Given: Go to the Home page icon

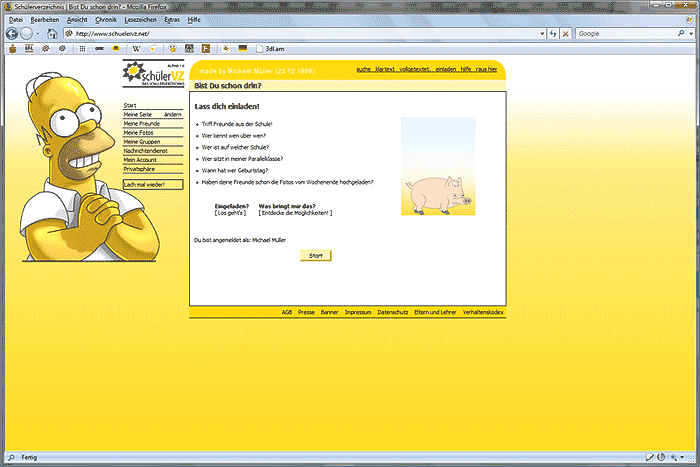Looking at the screenshot, I should [52, 33].
